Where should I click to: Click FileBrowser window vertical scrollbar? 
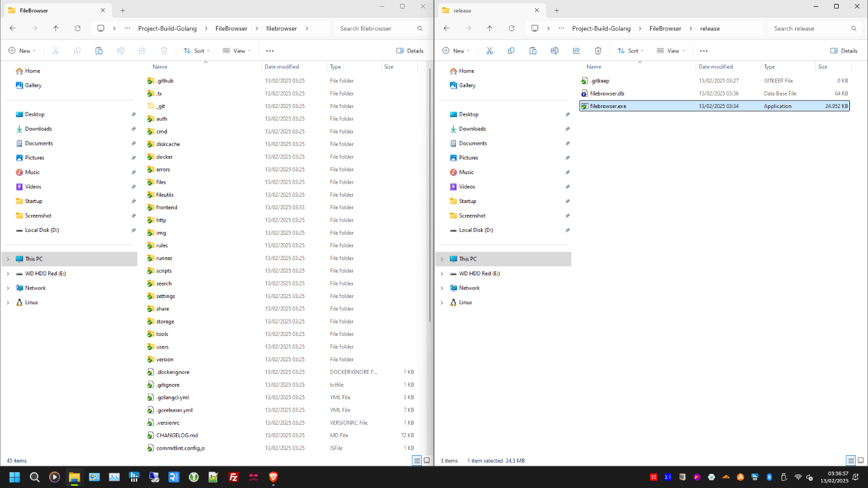[430, 195]
